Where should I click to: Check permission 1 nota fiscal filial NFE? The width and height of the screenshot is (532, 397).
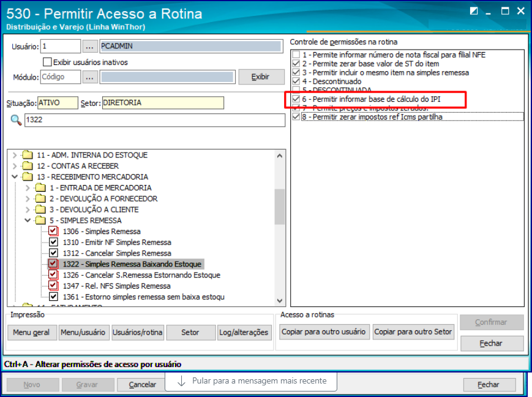296,55
